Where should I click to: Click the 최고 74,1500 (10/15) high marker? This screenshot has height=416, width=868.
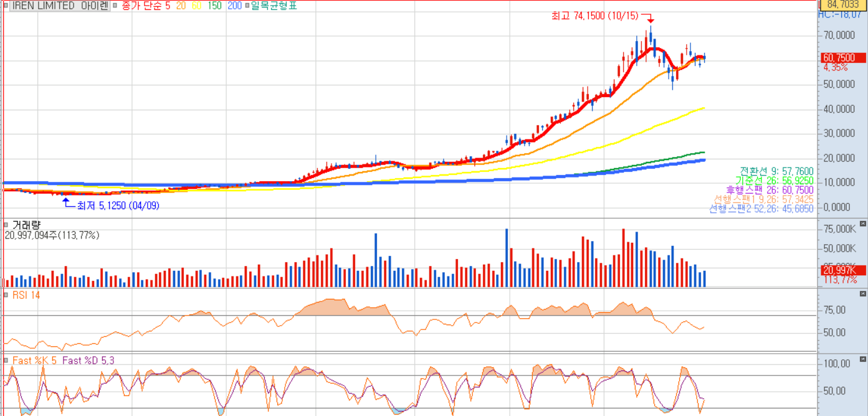(x=594, y=16)
